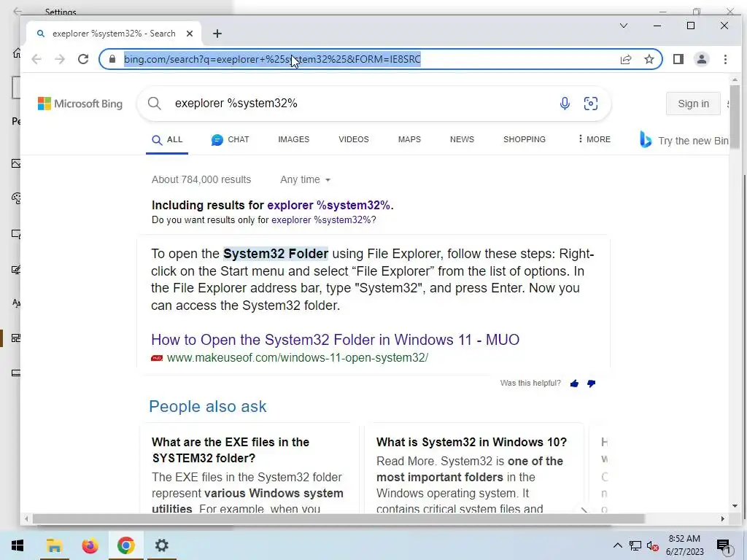Click suggested explorer %system32% link
Image resolution: width=747 pixels, height=560 pixels.
[x=329, y=205]
